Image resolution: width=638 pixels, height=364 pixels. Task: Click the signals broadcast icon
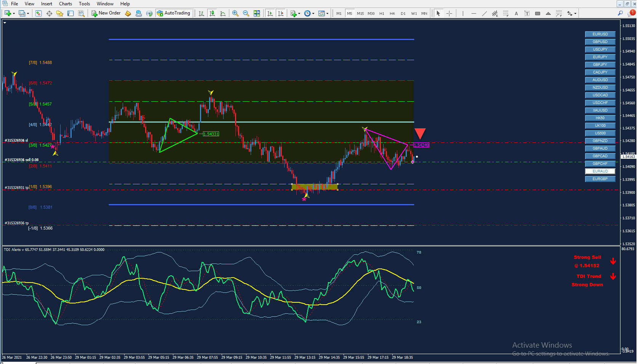[x=149, y=13]
